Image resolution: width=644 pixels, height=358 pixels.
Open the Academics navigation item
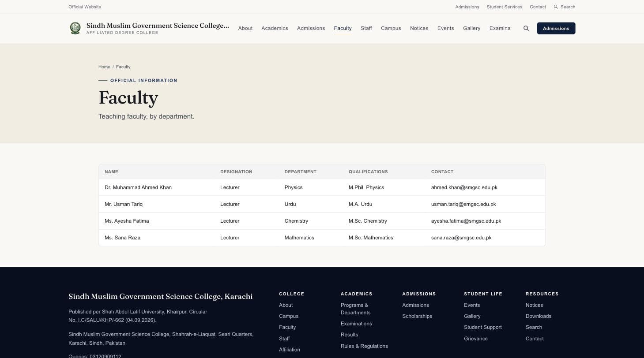[x=275, y=28]
